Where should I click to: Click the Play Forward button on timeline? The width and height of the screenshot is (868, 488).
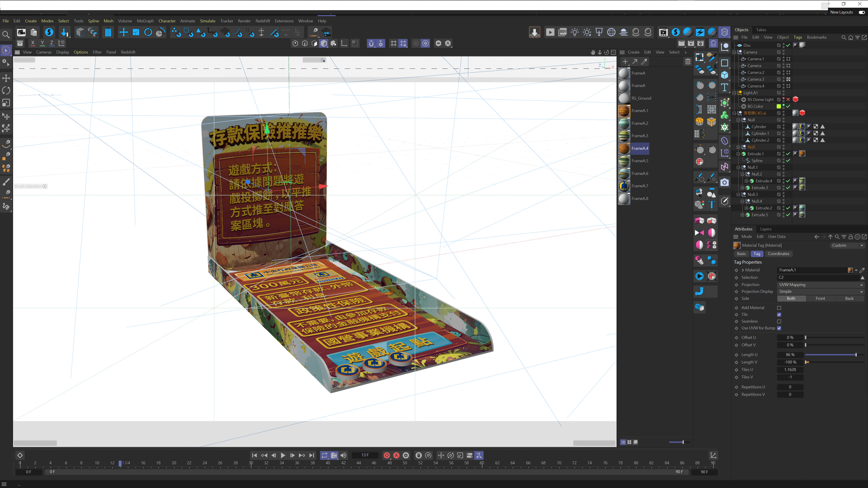coord(283,455)
